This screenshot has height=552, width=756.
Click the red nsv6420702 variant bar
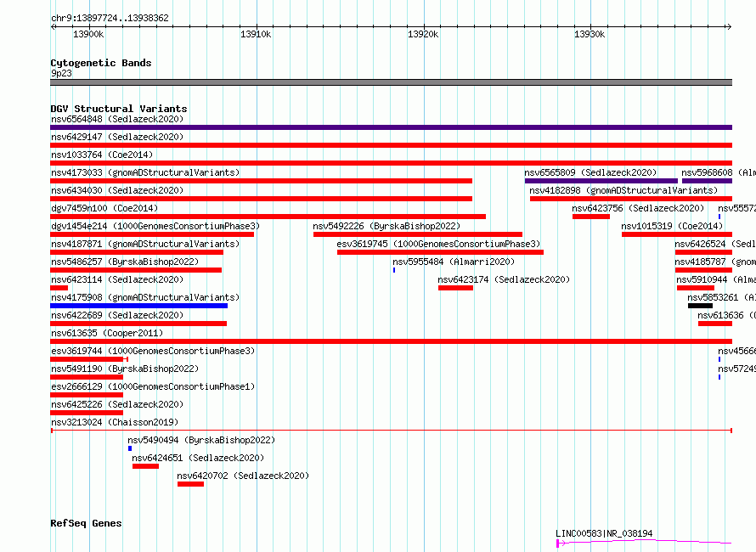(x=190, y=484)
